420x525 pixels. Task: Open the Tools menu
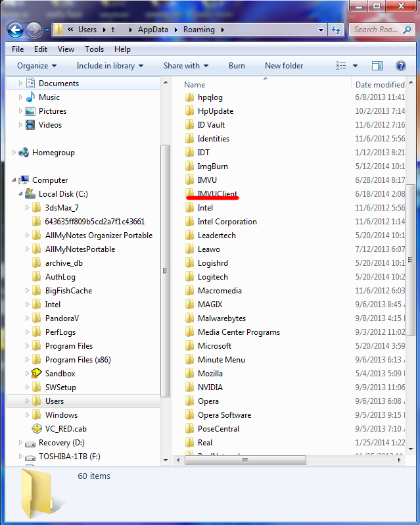[94, 49]
